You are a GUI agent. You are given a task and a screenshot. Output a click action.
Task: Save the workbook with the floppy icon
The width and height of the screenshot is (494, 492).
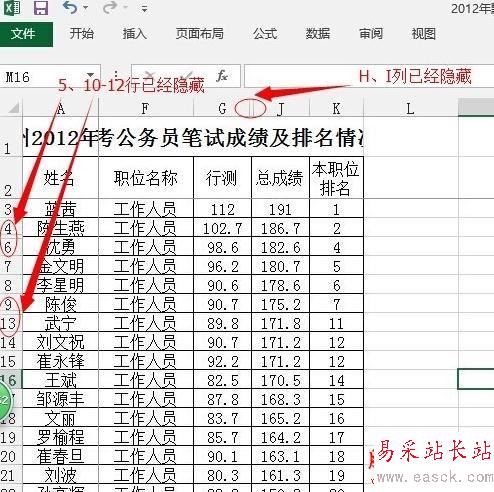(41, 8)
